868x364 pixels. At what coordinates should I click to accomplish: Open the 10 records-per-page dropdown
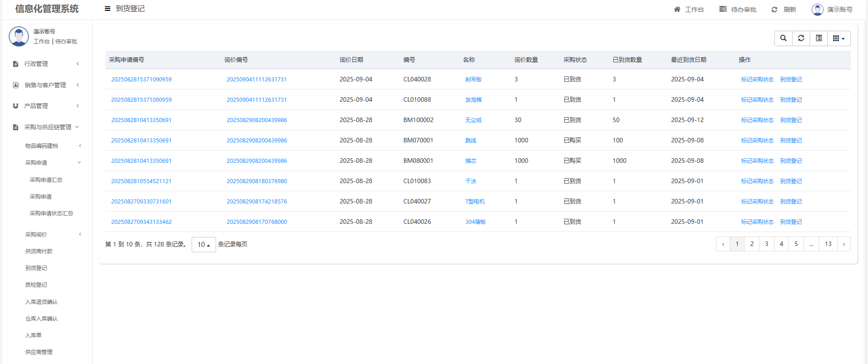203,245
